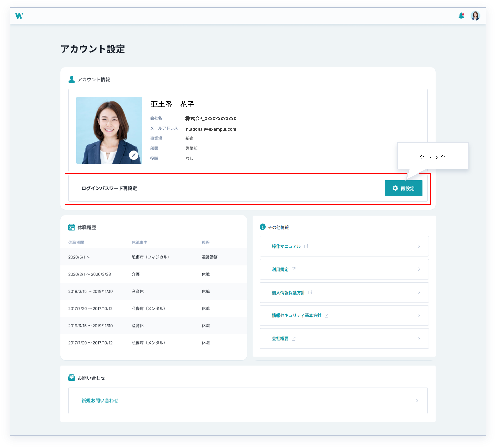
Task: Click external-link icon next to 操作マニュアル
Action: pyautogui.click(x=306, y=246)
